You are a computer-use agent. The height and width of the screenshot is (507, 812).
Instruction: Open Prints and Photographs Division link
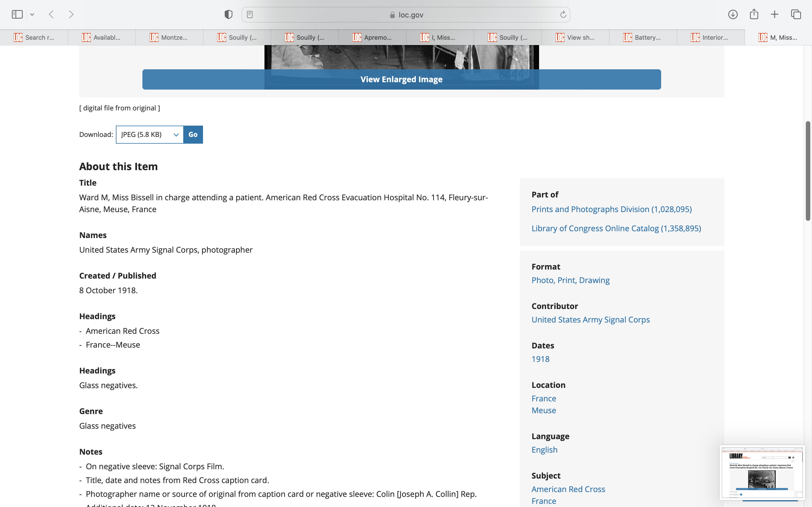611,209
